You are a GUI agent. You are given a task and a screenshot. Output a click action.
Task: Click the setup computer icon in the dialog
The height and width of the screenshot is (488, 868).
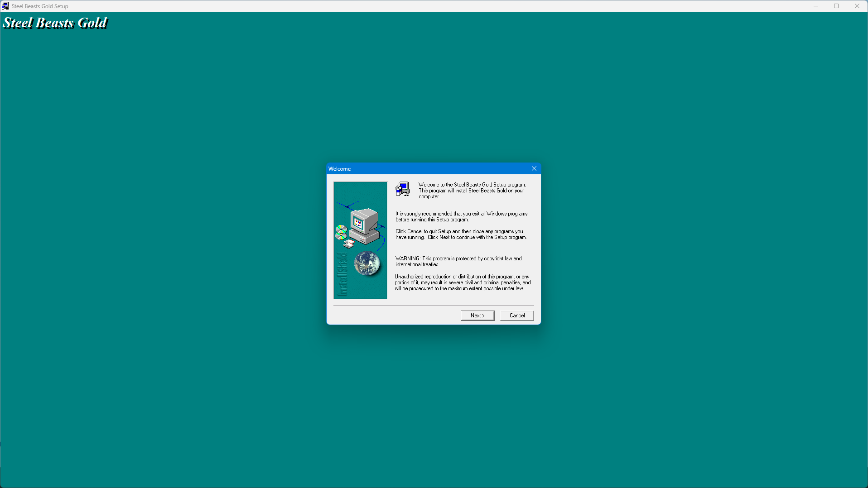[403, 189]
